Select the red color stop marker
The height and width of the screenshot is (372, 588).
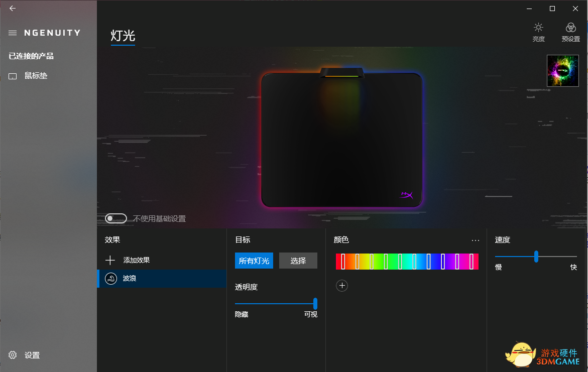(343, 262)
